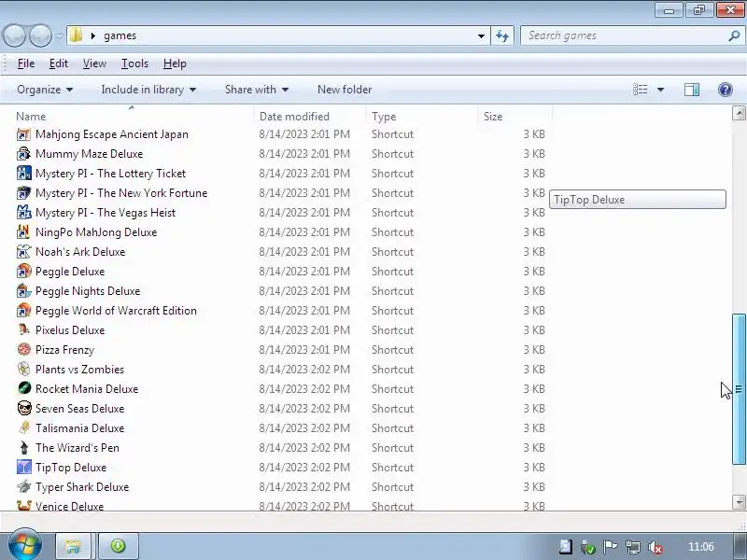Go forward with the Forward button
Viewport: 747px width, 560px height.
coord(40,35)
